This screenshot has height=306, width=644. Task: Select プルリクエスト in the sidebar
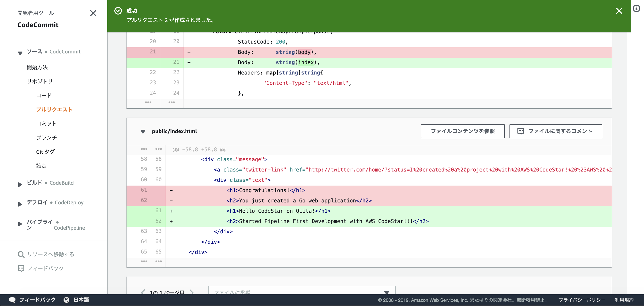coord(54,109)
